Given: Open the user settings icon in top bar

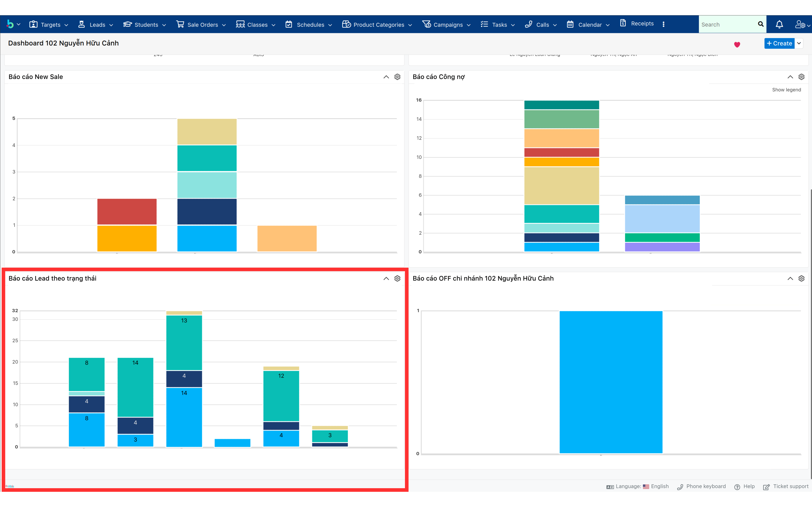Looking at the screenshot, I should tap(800, 25).
